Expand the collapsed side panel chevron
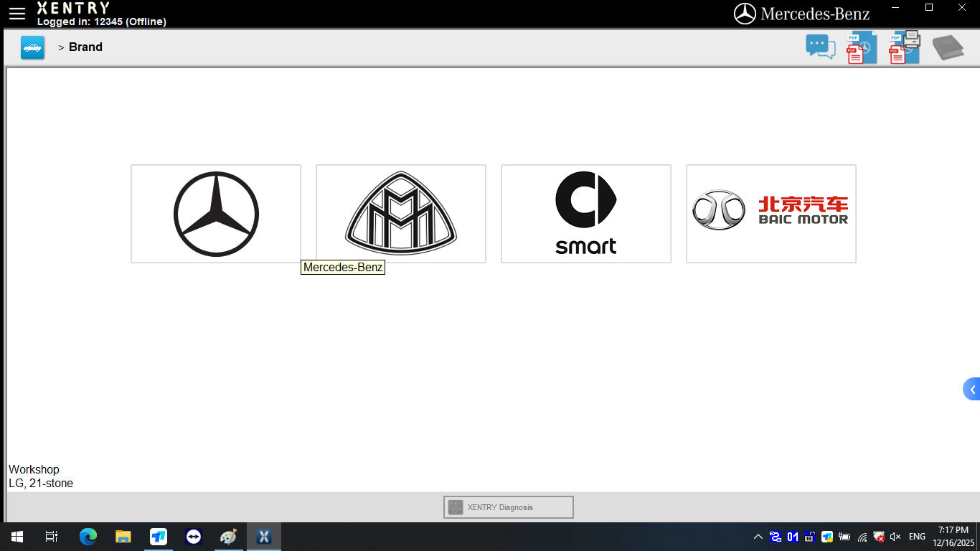This screenshot has height=551, width=980. click(x=973, y=389)
